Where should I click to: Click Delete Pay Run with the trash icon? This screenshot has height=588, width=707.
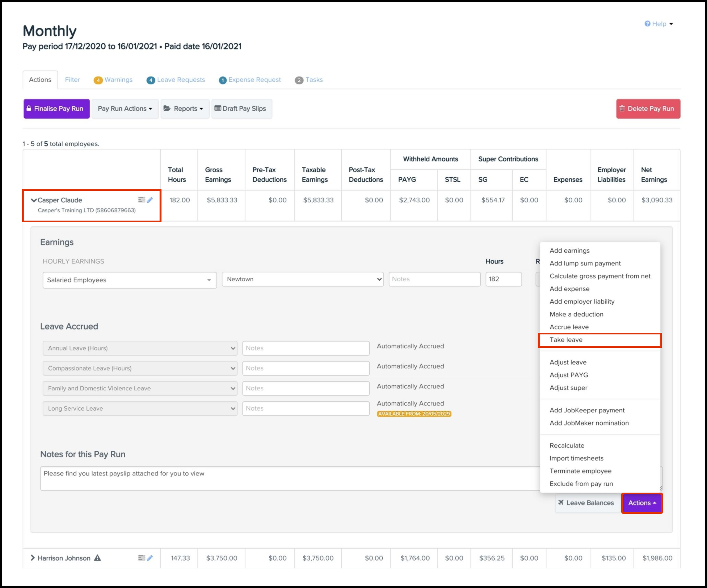pyautogui.click(x=648, y=109)
